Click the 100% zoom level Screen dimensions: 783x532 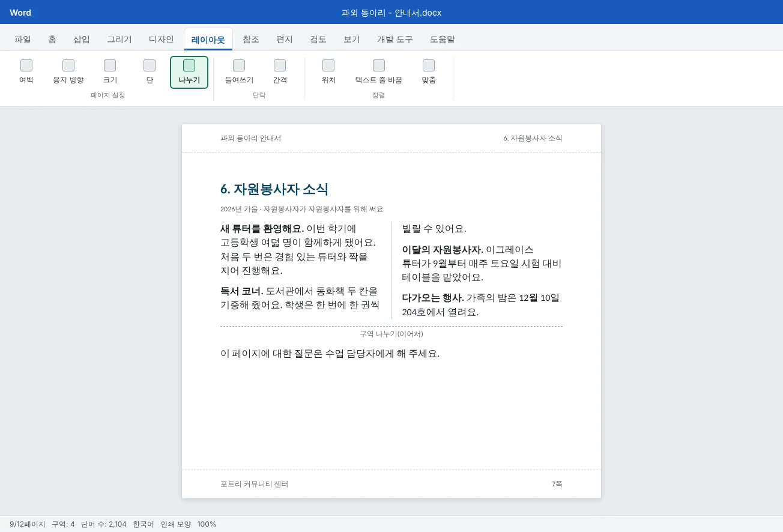207,524
